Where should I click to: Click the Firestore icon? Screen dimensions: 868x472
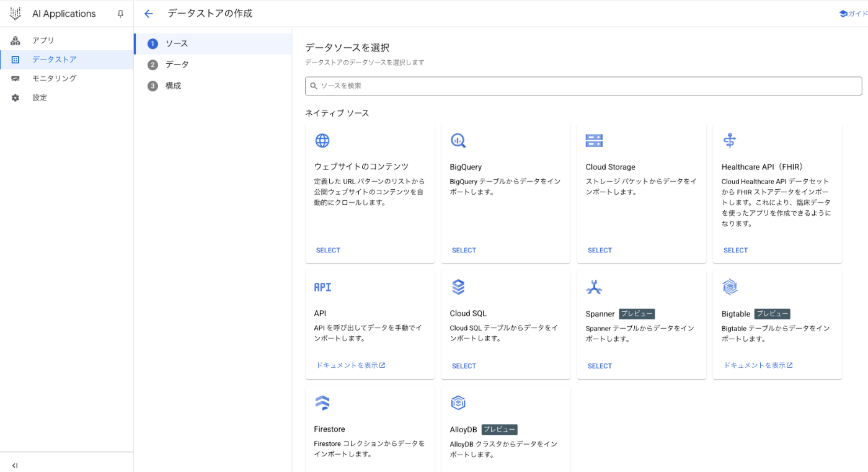(x=322, y=403)
